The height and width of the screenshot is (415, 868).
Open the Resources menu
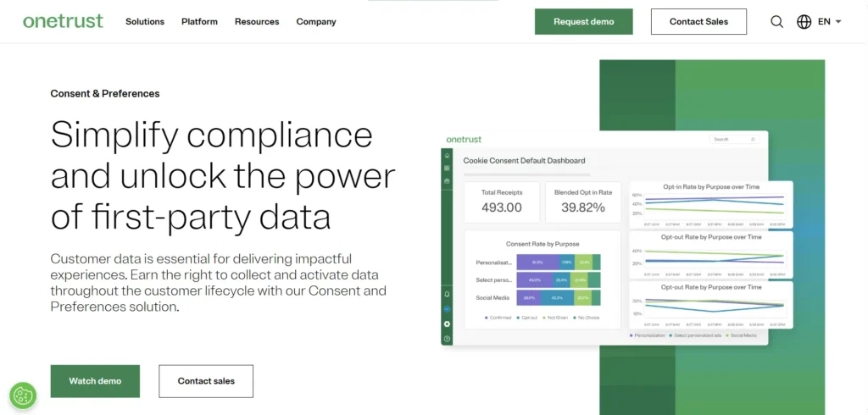(x=257, y=21)
